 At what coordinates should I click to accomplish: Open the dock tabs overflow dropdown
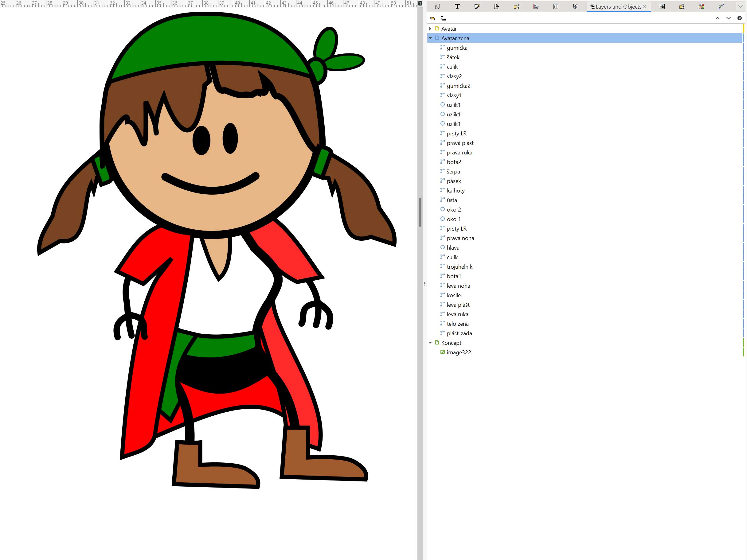coord(740,6)
